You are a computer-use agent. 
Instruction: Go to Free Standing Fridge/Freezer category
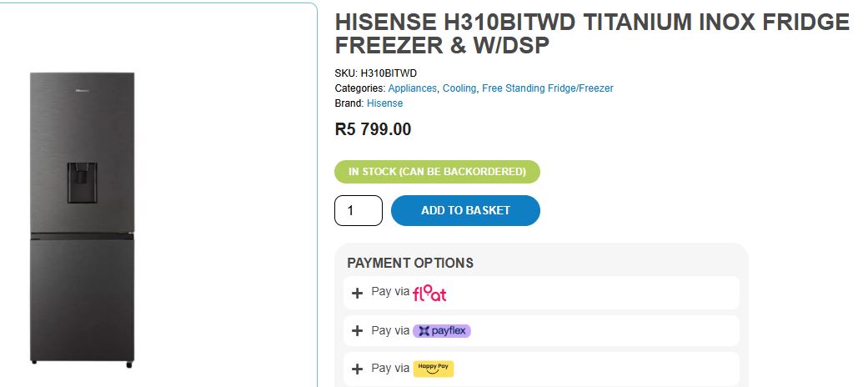point(547,88)
